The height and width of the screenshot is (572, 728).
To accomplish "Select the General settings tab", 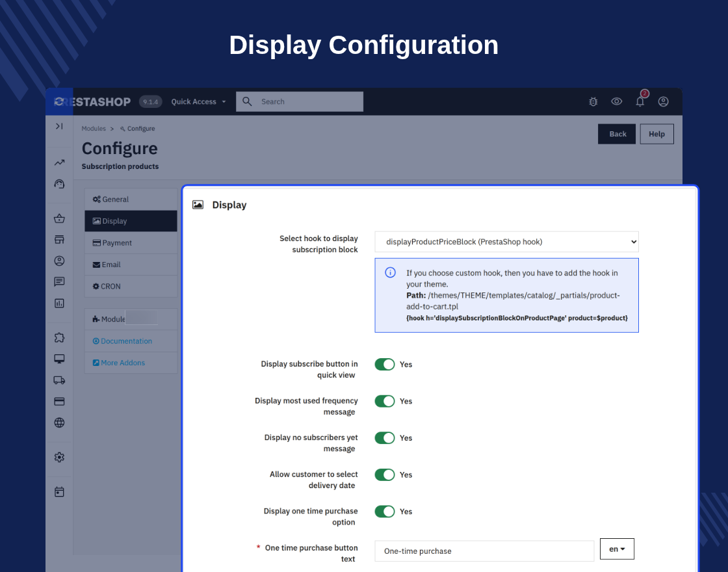I will pyautogui.click(x=131, y=199).
